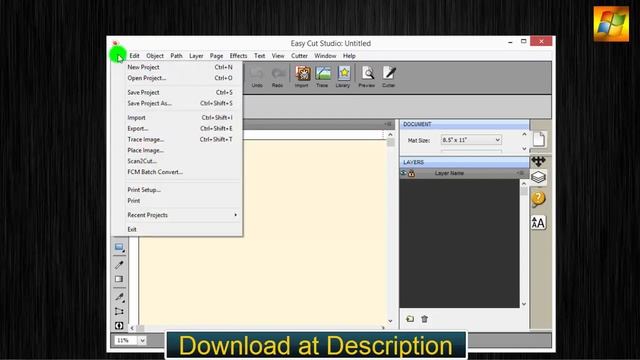Viewport: 640px width, 360px height.
Task: Click the move arrows panel icon
Action: pos(538,161)
